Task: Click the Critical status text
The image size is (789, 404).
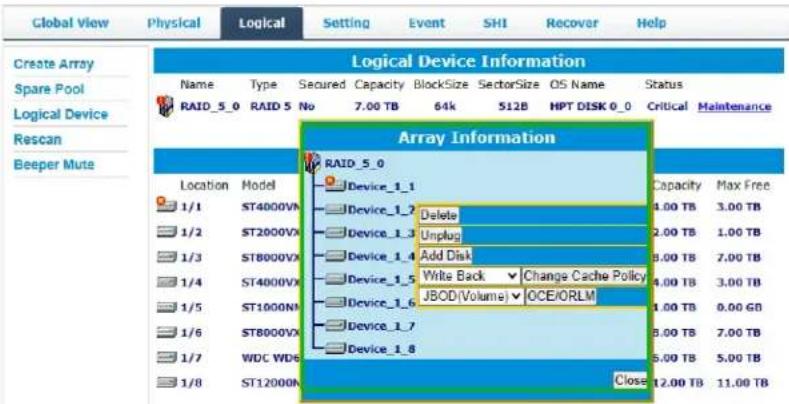Action: click(x=667, y=107)
